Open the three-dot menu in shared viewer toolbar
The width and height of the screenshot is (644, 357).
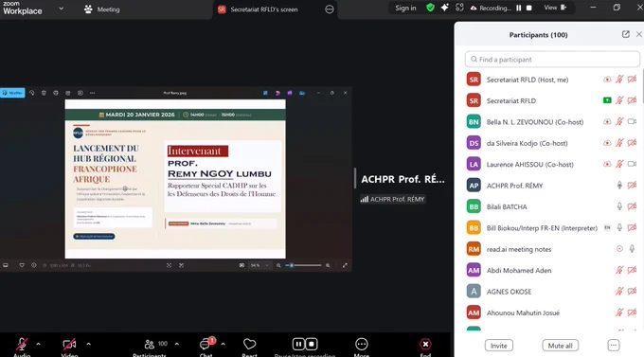[93, 93]
